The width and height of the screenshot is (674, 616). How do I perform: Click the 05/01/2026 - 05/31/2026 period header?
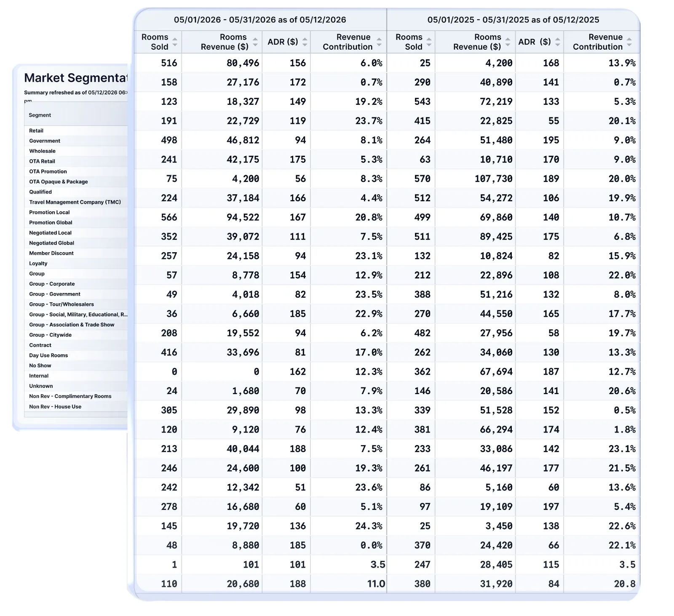[x=260, y=20]
